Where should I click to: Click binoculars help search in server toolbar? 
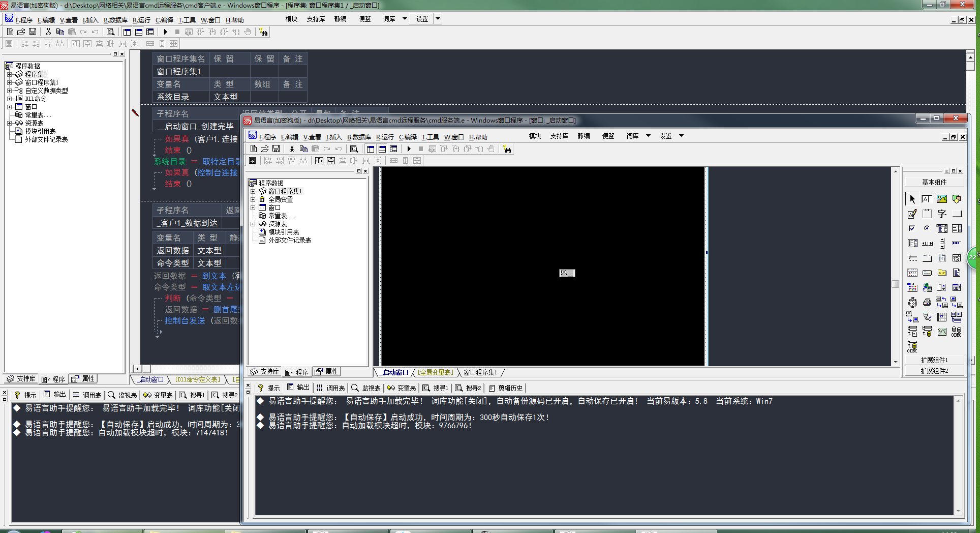click(507, 149)
